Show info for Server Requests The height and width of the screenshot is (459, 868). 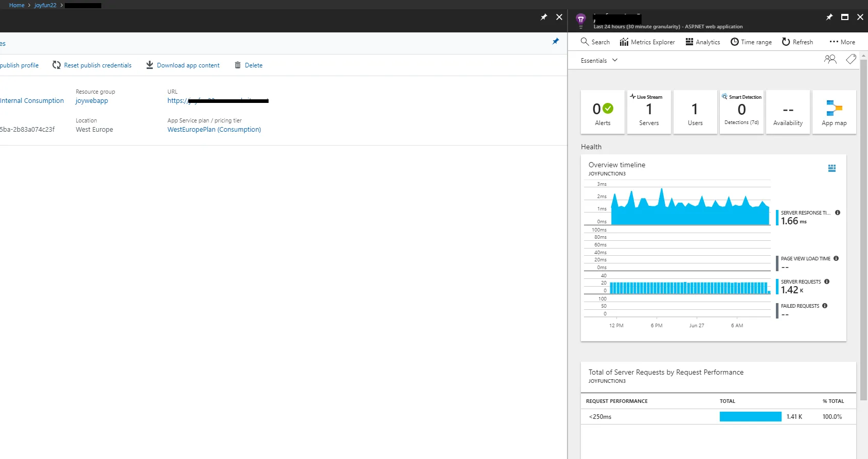click(x=827, y=281)
